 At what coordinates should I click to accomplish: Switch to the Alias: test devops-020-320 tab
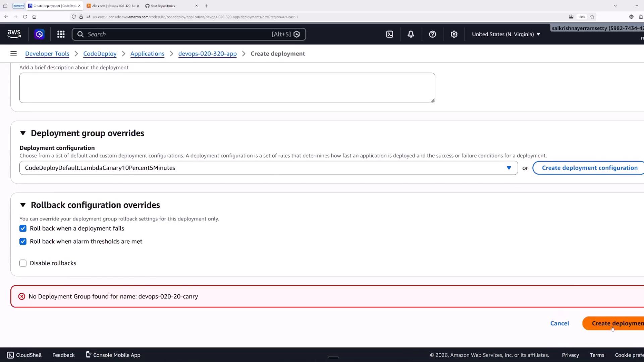[113, 6]
